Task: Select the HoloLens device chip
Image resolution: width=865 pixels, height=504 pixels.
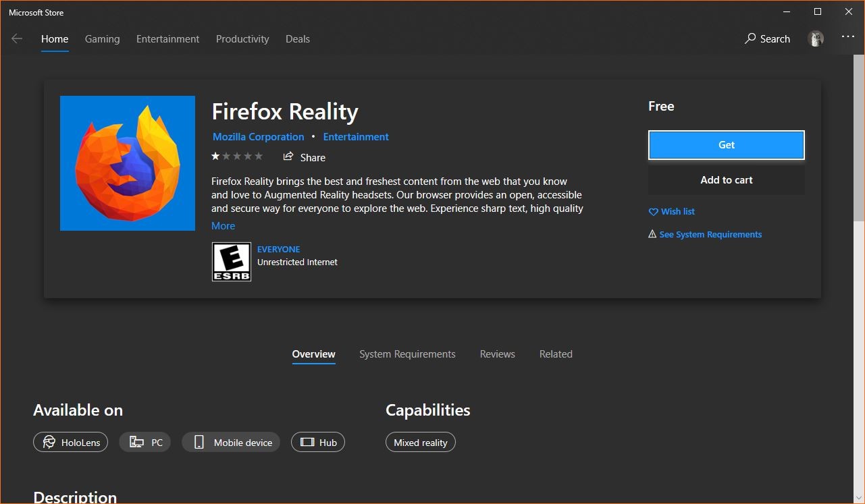Action: [x=70, y=443]
